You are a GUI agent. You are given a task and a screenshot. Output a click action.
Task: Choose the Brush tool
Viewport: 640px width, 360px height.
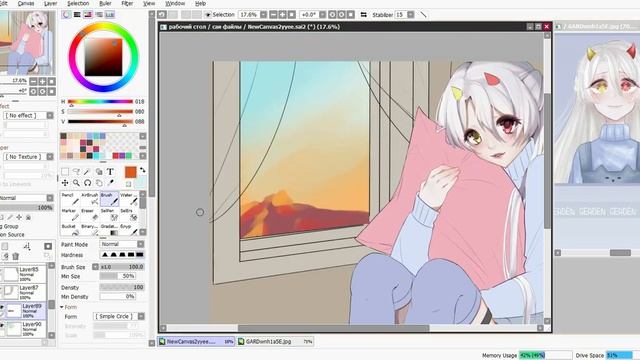tap(109, 199)
